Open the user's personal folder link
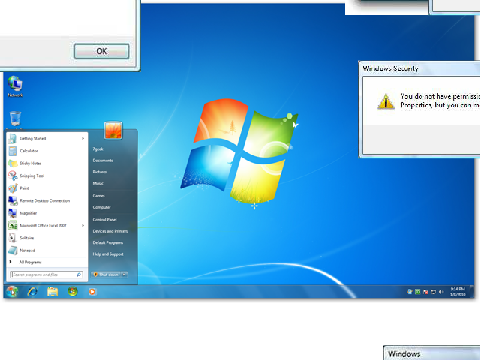The image size is (480, 360). tap(98, 149)
